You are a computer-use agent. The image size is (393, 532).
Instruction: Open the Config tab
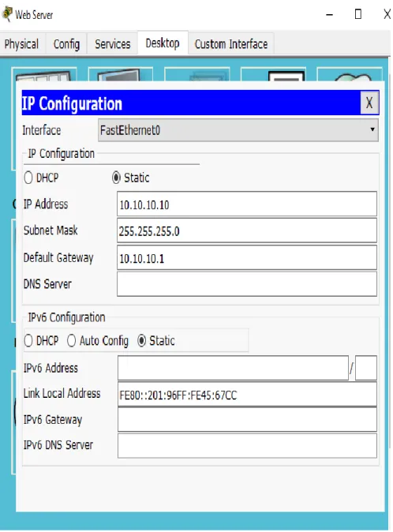pos(66,44)
